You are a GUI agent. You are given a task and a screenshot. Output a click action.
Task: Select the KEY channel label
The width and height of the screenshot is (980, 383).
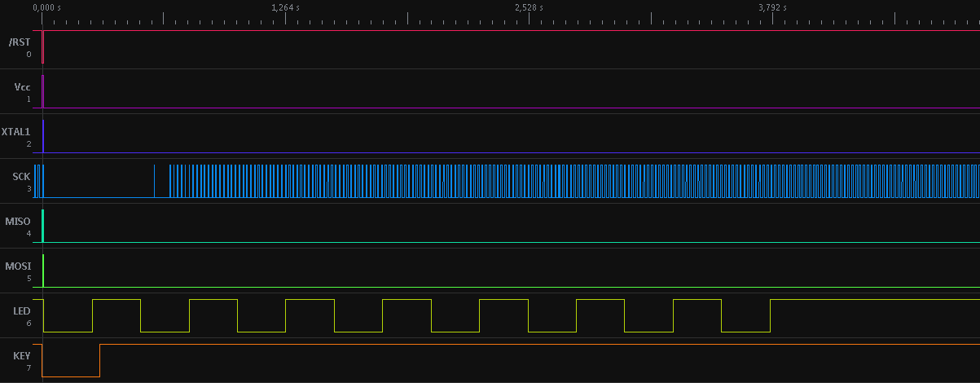(22, 355)
